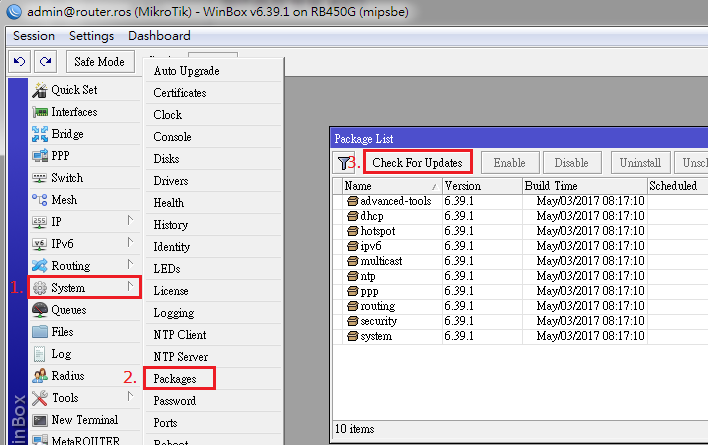Click the Redo arrow icon
Image resolution: width=708 pixels, height=445 pixels.
(x=45, y=61)
